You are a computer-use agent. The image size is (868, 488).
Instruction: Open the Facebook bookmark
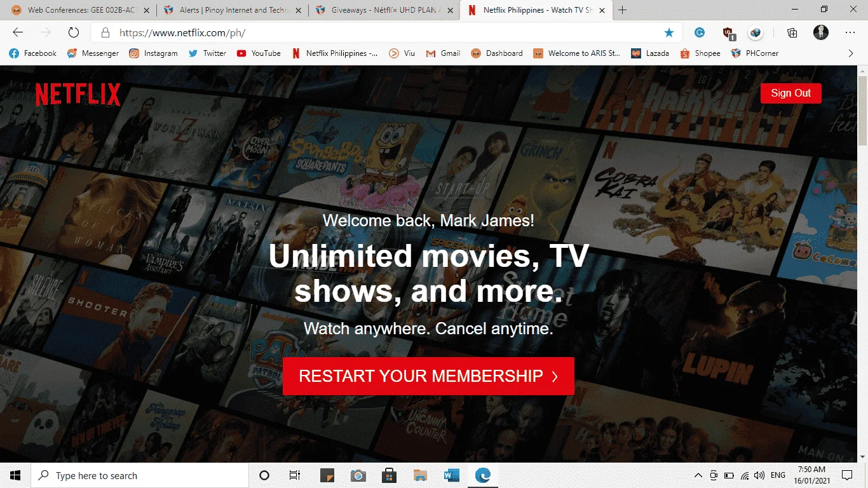(x=33, y=53)
